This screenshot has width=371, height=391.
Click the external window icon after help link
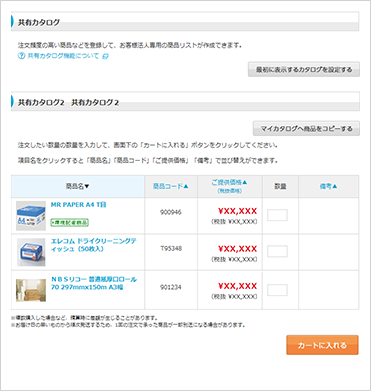coord(105,56)
